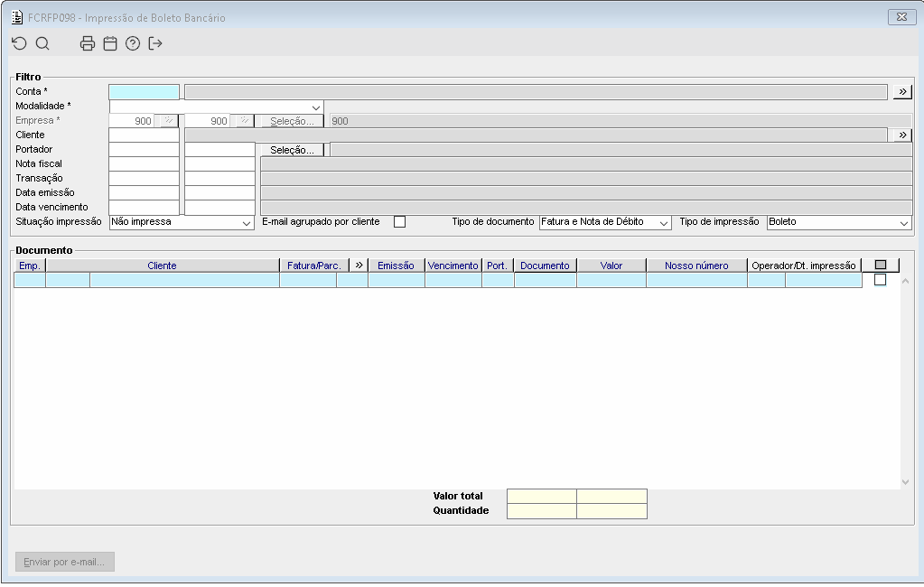The image size is (924, 587).
Task: Toggle the E-mail agrupado por cliente checkbox
Action: 399,221
